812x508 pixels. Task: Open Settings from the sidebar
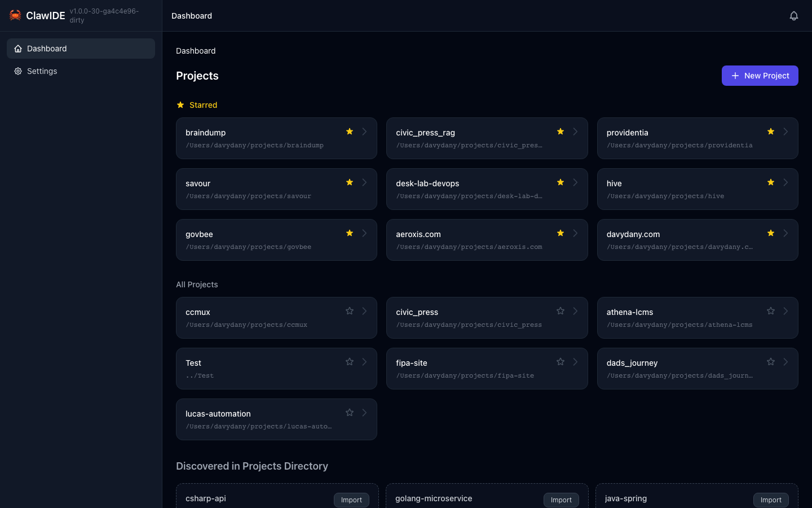pyautogui.click(x=42, y=71)
